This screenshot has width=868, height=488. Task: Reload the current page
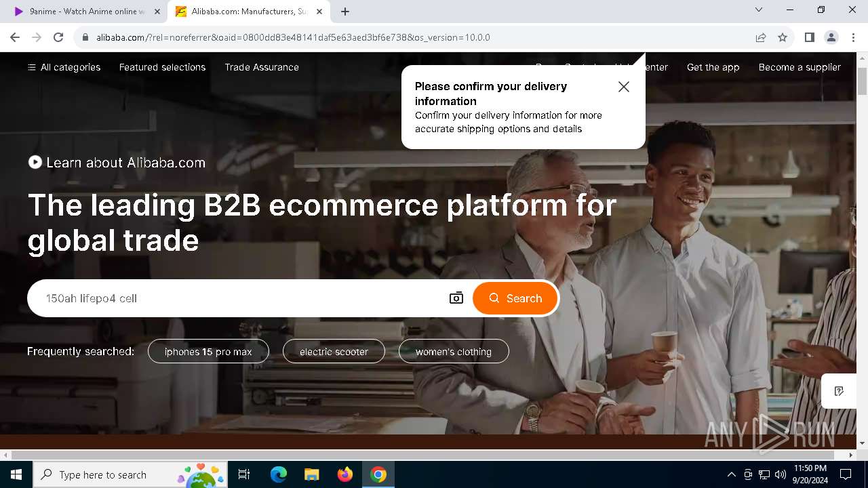(58, 37)
